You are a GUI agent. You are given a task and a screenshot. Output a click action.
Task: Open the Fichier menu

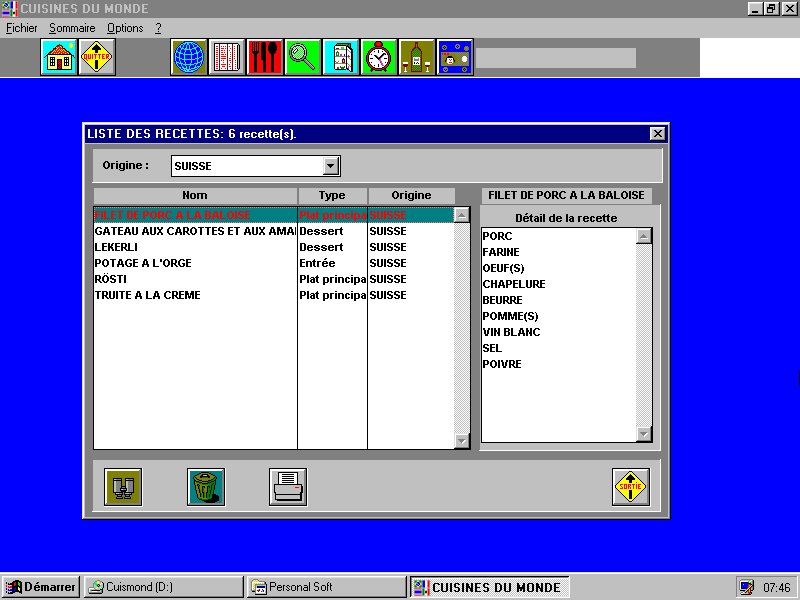(21, 28)
